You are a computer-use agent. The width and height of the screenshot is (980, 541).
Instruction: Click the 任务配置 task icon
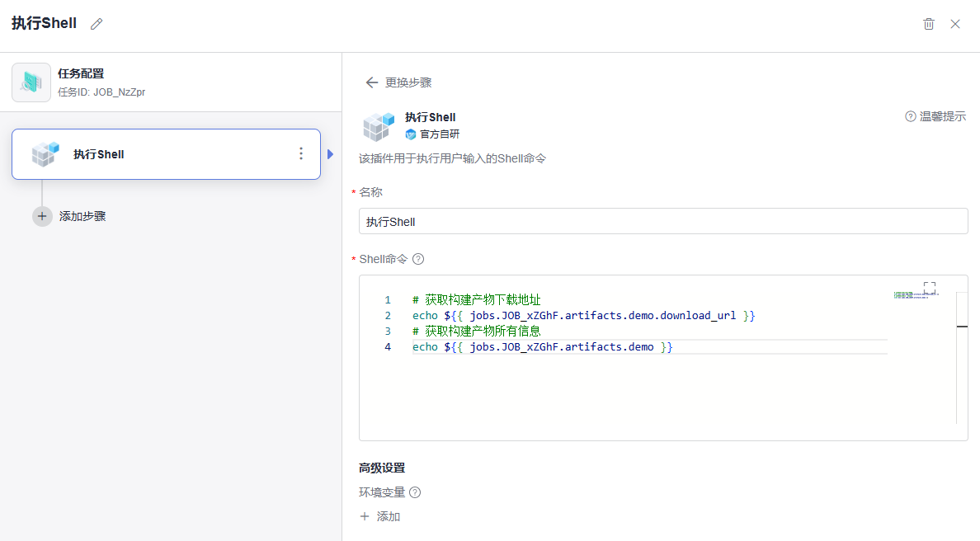pos(31,82)
